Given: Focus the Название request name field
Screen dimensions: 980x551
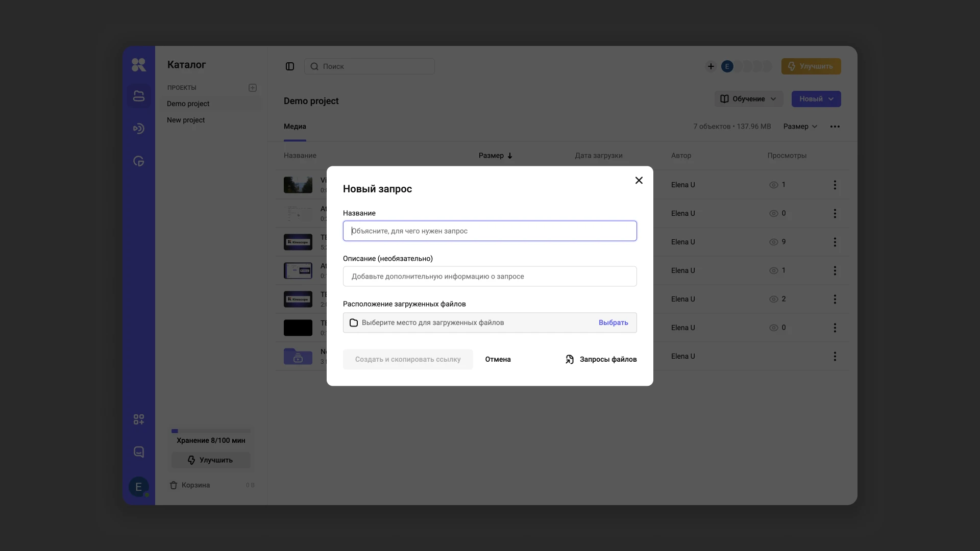Looking at the screenshot, I should [489, 231].
